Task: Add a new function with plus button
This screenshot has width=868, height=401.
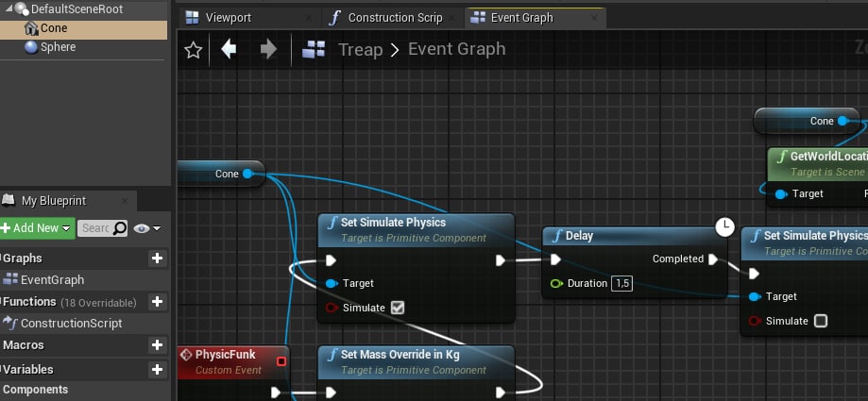Action: pyautogui.click(x=157, y=301)
